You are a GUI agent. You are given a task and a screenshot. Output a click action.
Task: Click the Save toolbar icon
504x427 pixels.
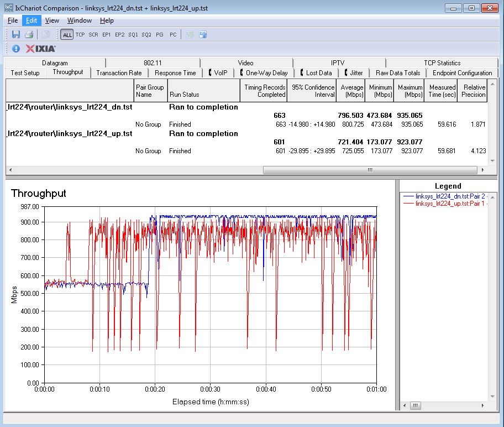(x=15, y=34)
